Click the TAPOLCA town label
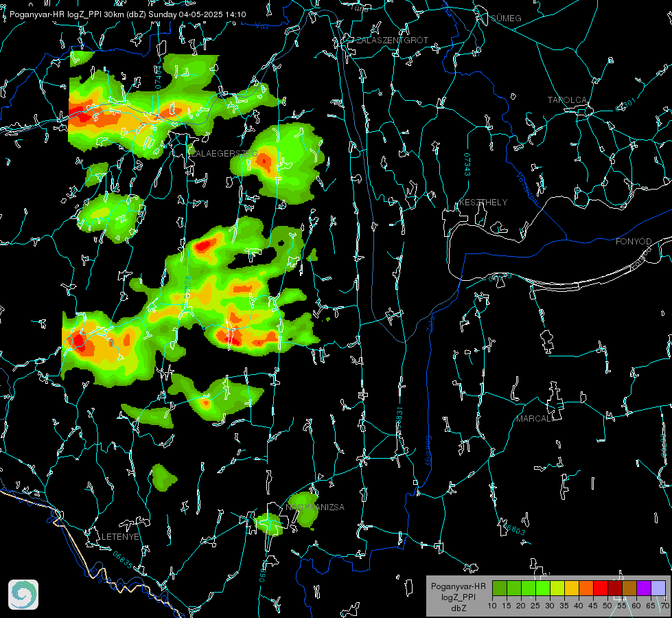672x618 pixels. [567, 100]
